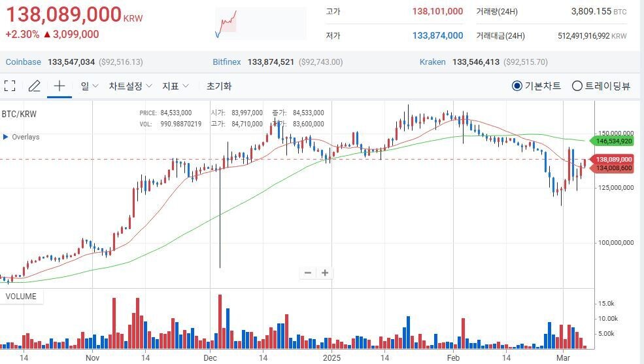644x364 pixels.
Task: Click the mini price sparkline chart
Action: click(x=260, y=24)
